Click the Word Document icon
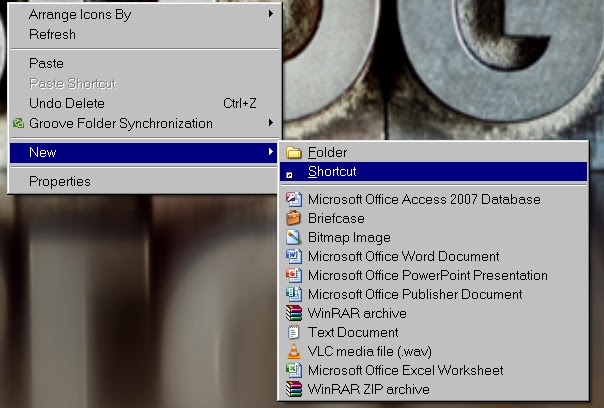The image size is (604, 408). (x=294, y=256)
